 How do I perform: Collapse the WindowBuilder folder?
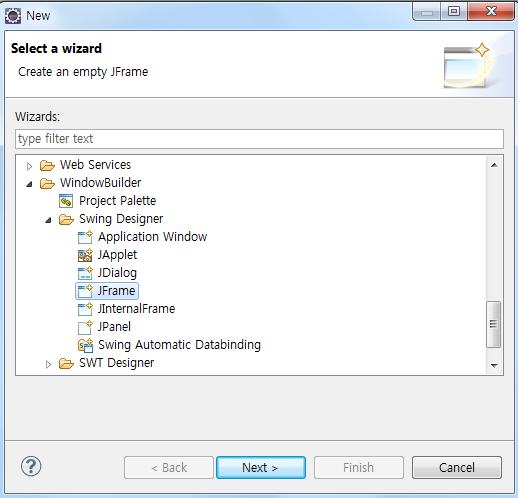click(x=29, y=184)
